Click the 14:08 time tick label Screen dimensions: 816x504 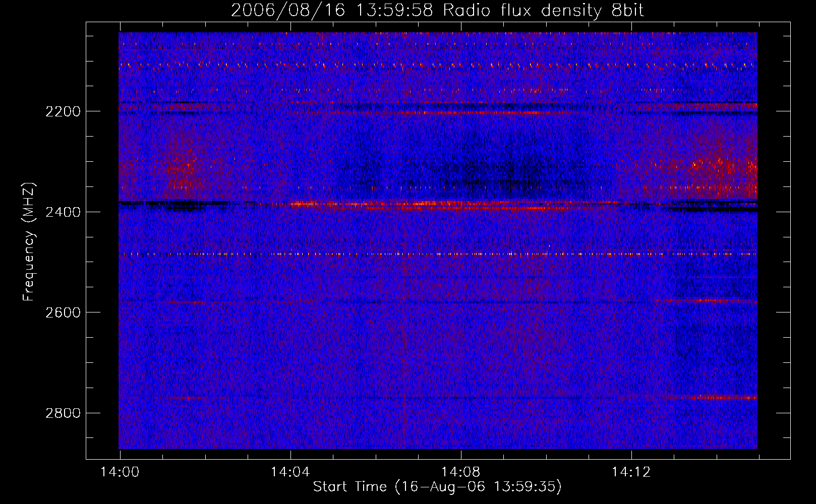pos(461,472)
